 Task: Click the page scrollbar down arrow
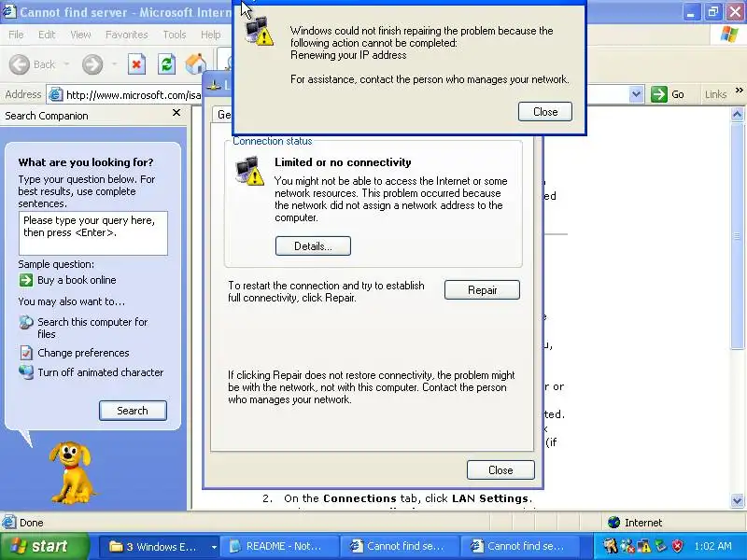(x=737, y=500)
